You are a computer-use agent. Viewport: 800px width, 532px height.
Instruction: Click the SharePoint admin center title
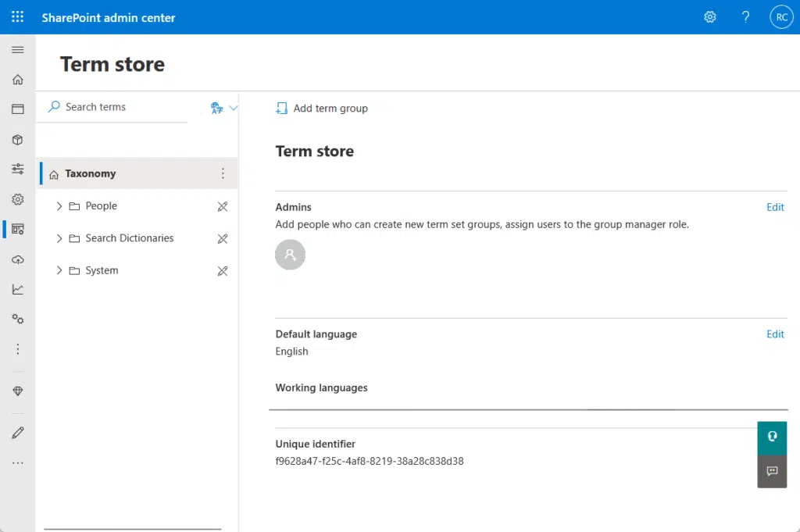click(108, 17)
